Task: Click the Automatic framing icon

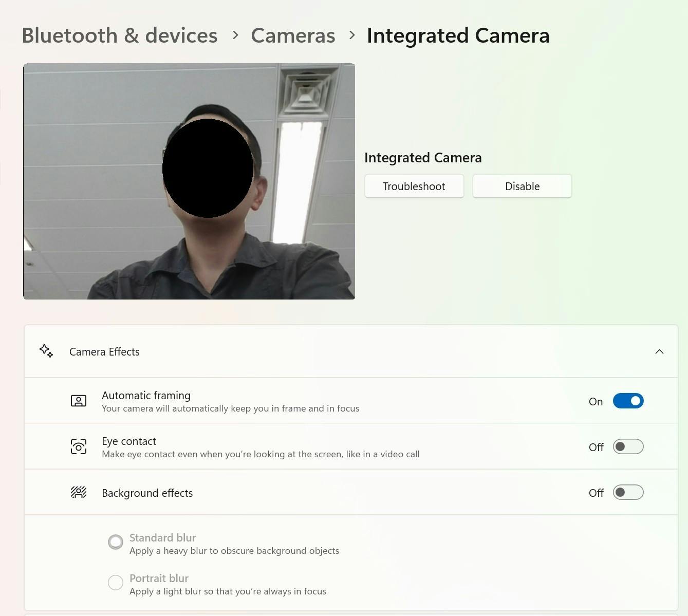Action: (x=79, y=401)
